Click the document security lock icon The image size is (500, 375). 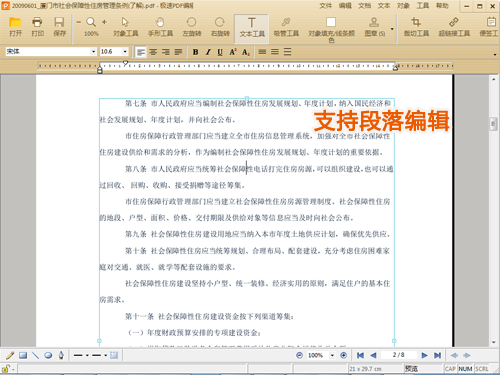coord(6,368)
